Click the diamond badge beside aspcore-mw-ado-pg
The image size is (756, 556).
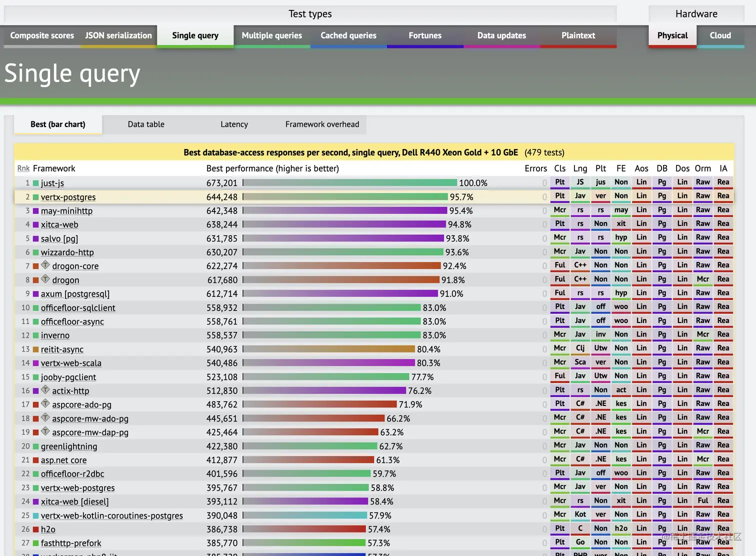(45, 417)
